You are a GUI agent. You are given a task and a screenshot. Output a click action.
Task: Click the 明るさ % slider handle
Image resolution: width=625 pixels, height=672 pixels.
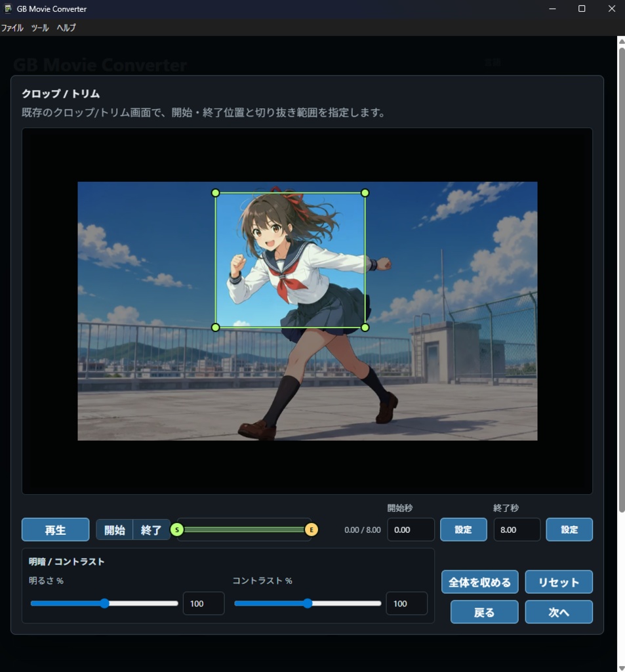[x=104, y=604]
